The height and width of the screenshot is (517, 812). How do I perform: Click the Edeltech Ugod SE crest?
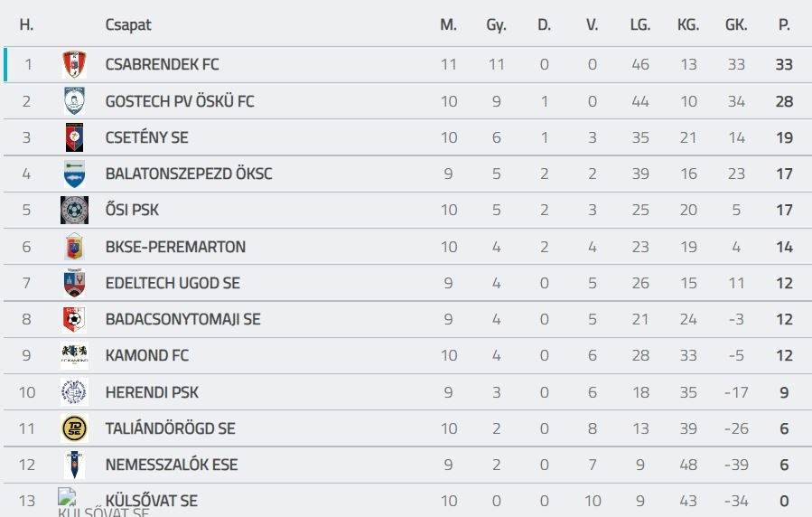point(74,283)
